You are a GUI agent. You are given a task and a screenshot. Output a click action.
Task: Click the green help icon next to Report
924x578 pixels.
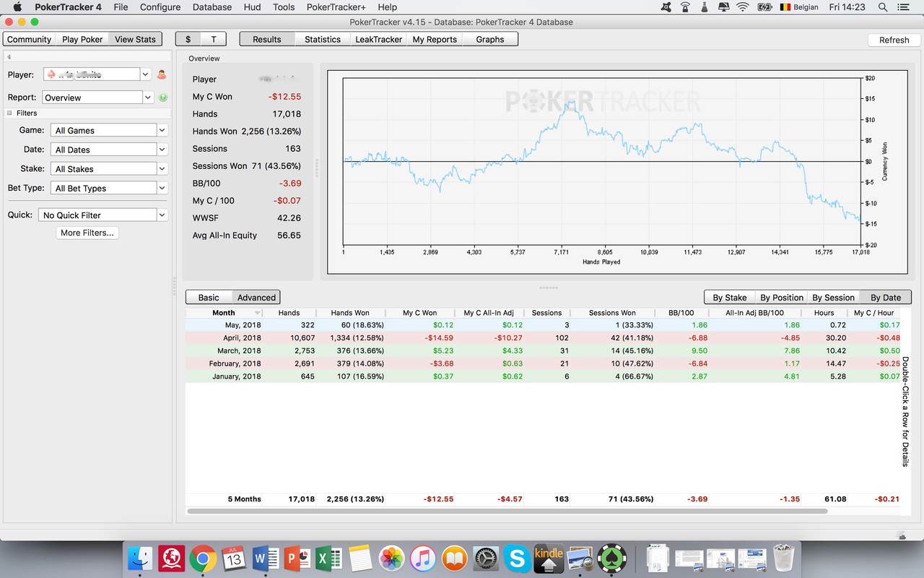click(x=163, y=98)
